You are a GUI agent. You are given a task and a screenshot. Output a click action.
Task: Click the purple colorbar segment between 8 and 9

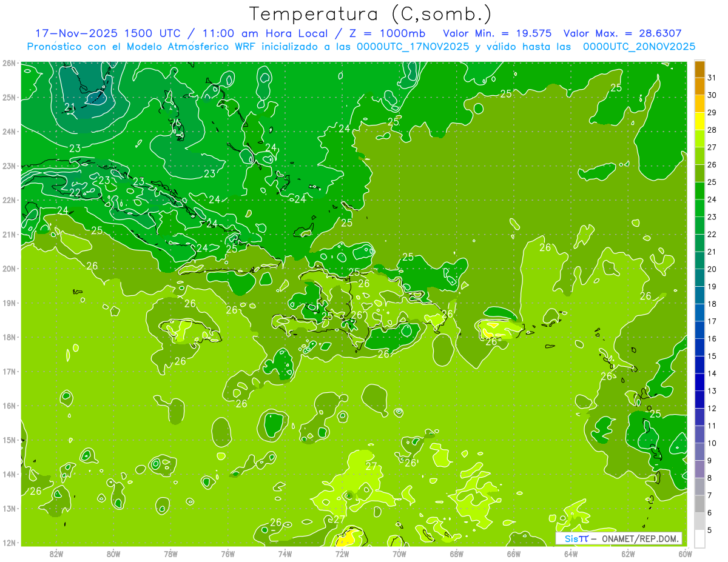(x=699, y=469)
